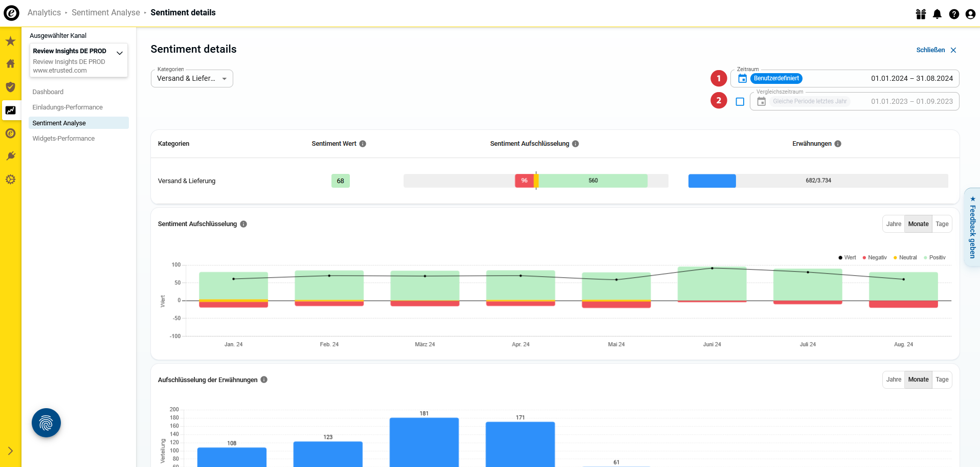This screenshot has width=980, height=467.
Task: Enable the Vergleichszeitraum checkbox
Action: pos(740,101)
